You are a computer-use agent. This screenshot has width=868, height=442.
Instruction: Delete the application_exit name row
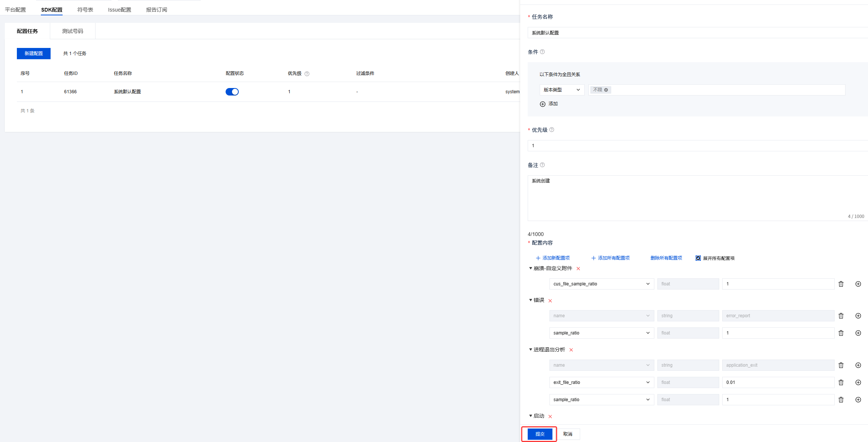[x=841, y=365]
